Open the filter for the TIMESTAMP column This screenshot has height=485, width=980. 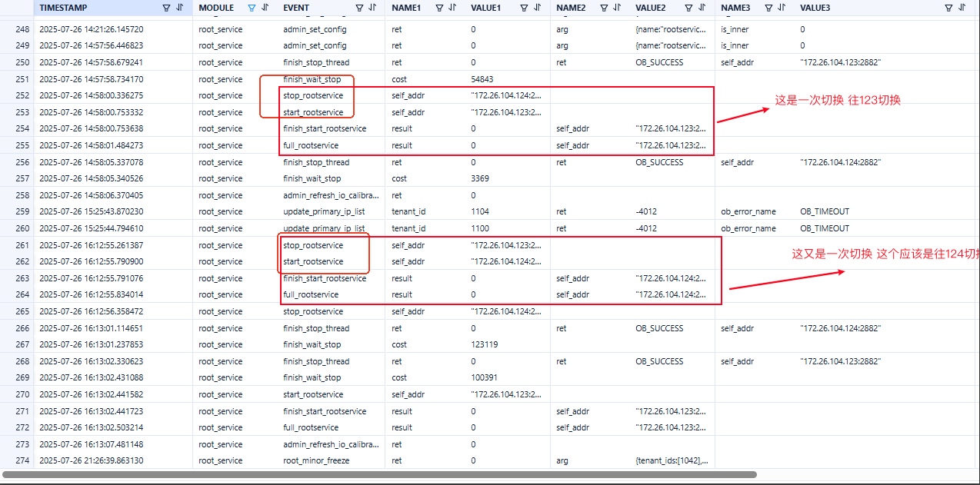(x=167, y=8)
